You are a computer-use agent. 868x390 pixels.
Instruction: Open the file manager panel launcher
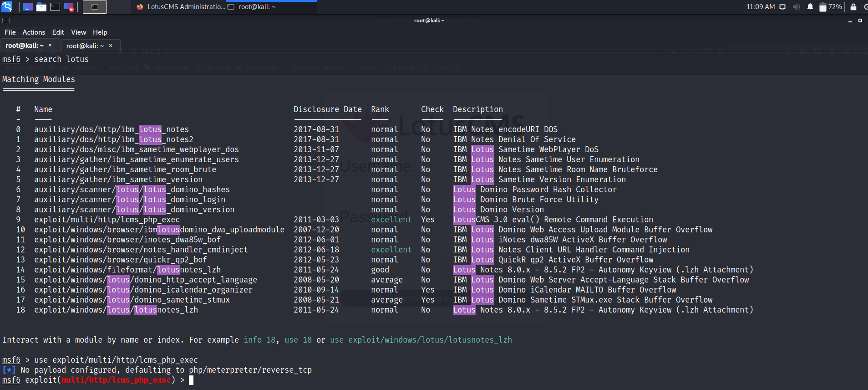(x=41, y=7)
